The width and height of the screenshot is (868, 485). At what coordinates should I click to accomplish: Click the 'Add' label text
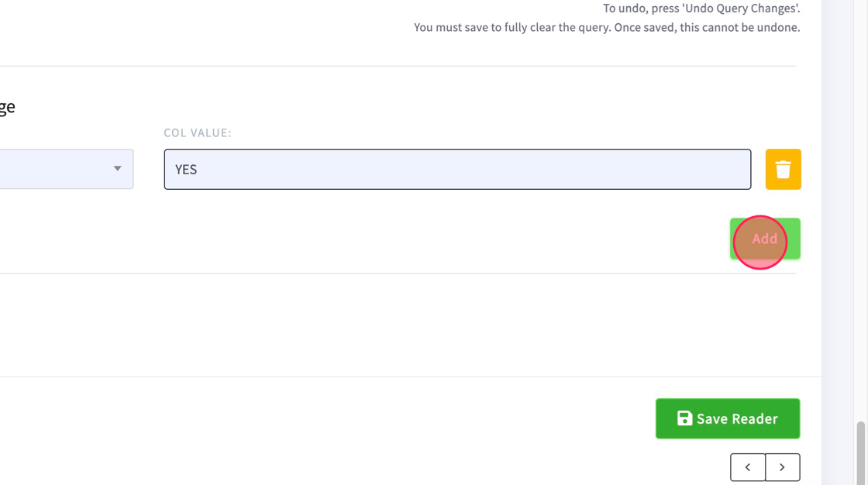coord(764,239)
